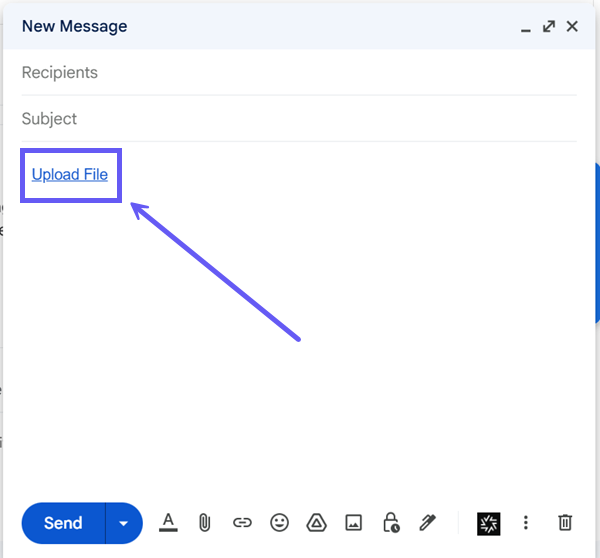
Task: Insert files using Google Drive
Action: [x=316, y=523]
